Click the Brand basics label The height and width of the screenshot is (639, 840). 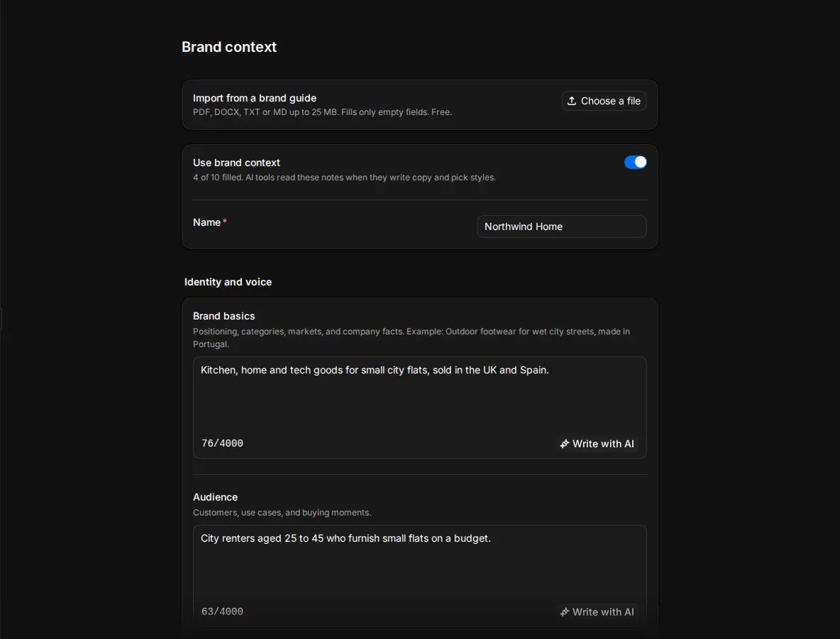tap(224, 316)
